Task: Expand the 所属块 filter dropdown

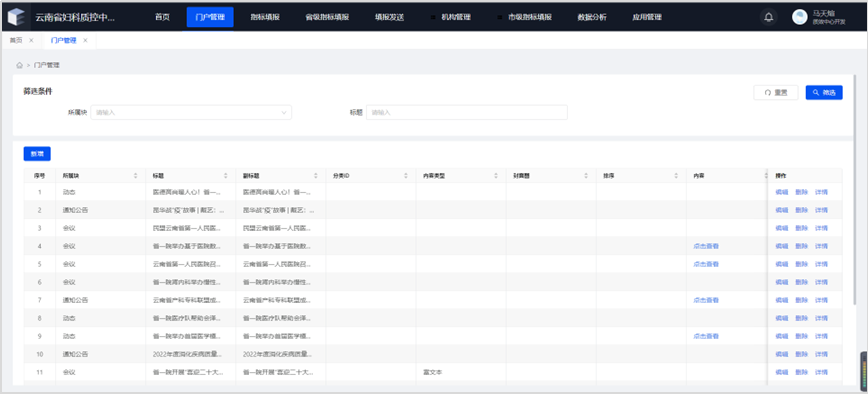Action: tap(191, 112)
